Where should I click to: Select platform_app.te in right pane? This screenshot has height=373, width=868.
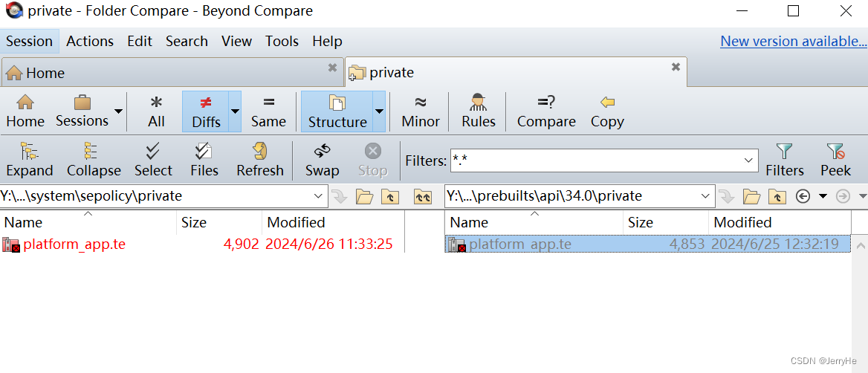pos(520,244)
